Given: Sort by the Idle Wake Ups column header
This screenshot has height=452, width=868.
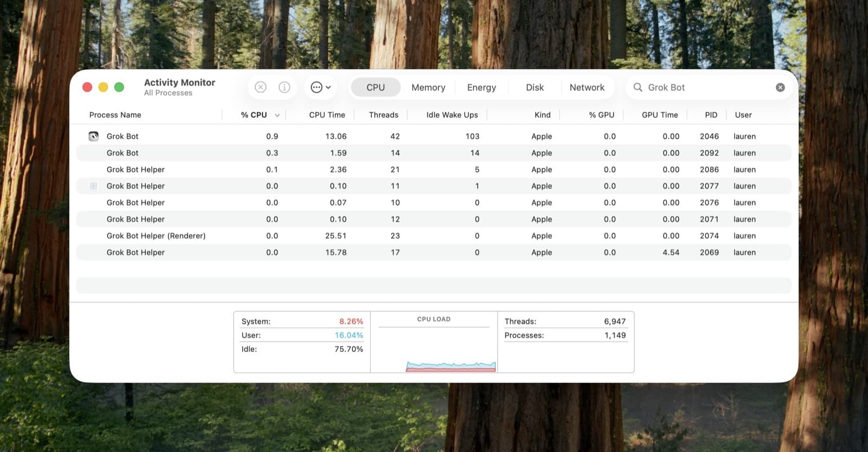Looking at the screenshot, I should tap(452, 115).
